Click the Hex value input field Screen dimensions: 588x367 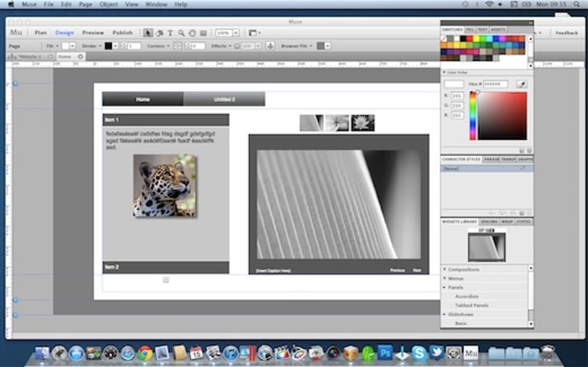click(x=495, y=84)
